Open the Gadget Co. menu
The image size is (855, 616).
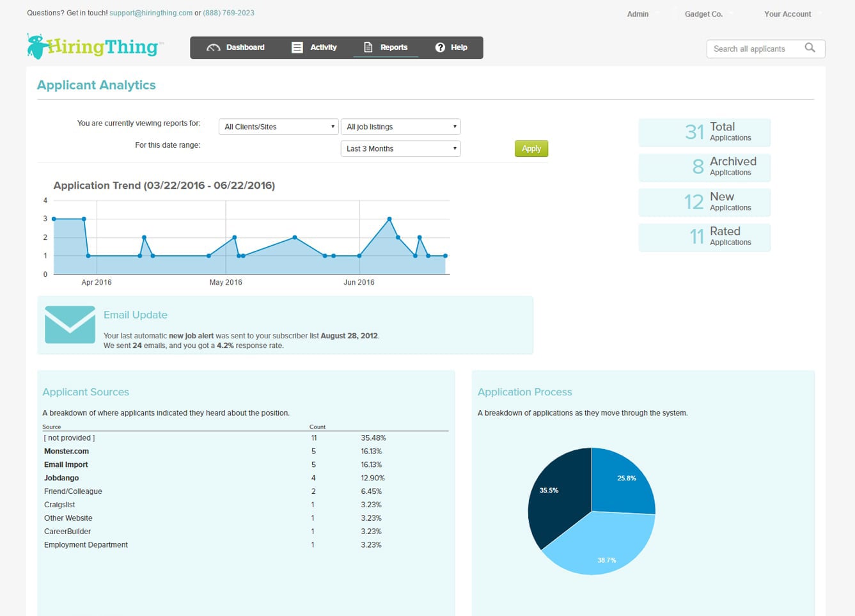click(703, 14)
